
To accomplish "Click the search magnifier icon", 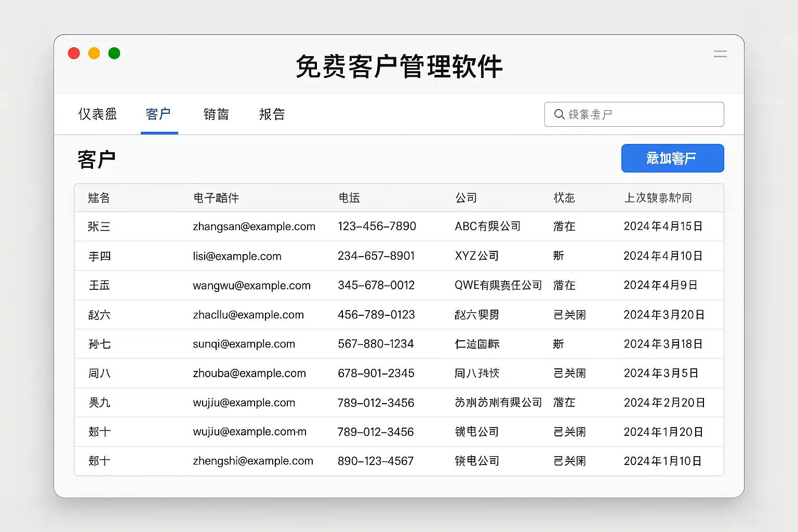I will click(x=559, y=114).
